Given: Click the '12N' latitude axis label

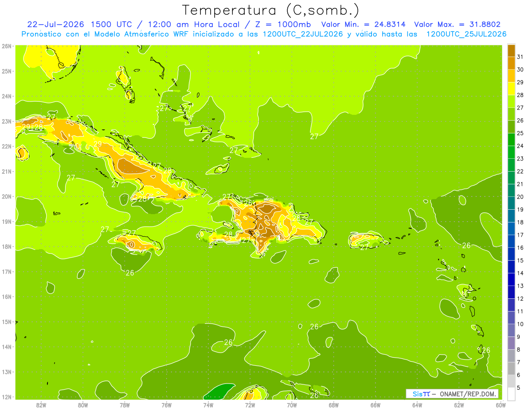Looking at the screenshot, I should pyautogui.click(x=7, y=397).
